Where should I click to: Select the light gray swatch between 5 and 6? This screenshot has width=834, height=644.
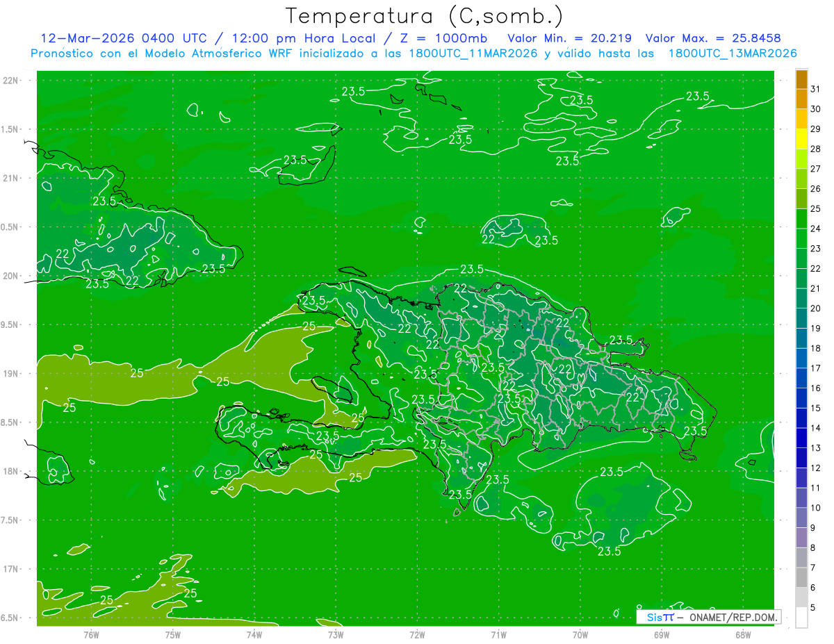(801, 597)
